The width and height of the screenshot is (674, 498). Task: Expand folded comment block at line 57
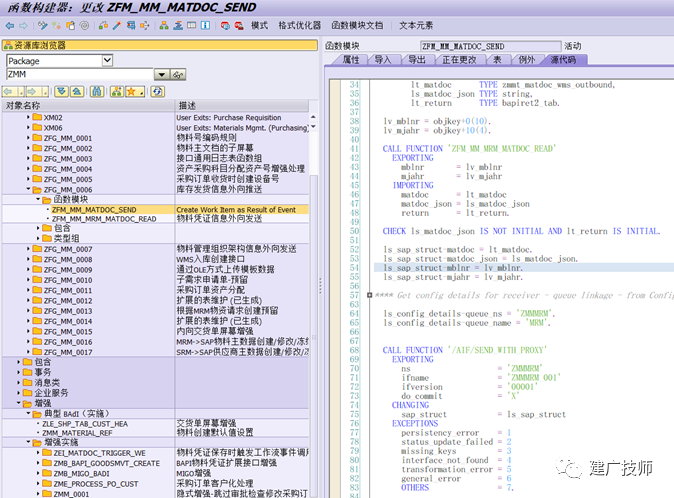369,295
